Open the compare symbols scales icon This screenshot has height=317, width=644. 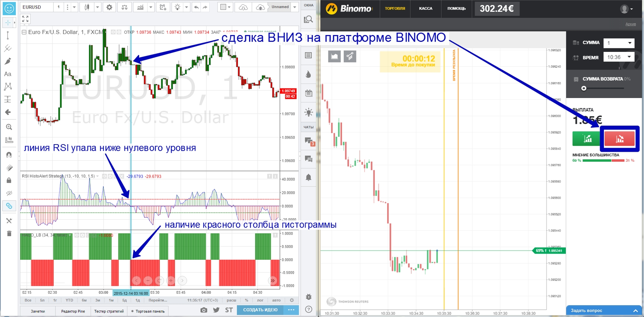125,7
